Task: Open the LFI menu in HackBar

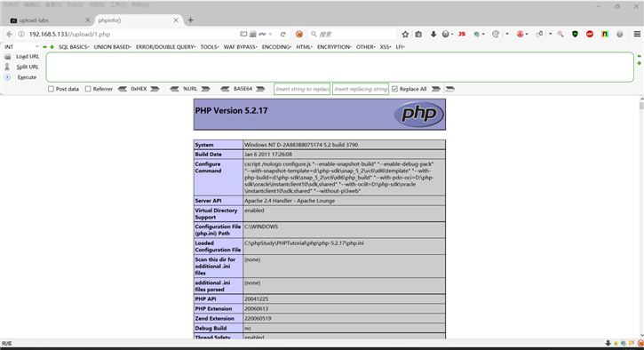Action: pyautogui.click(x=400, y=47)
